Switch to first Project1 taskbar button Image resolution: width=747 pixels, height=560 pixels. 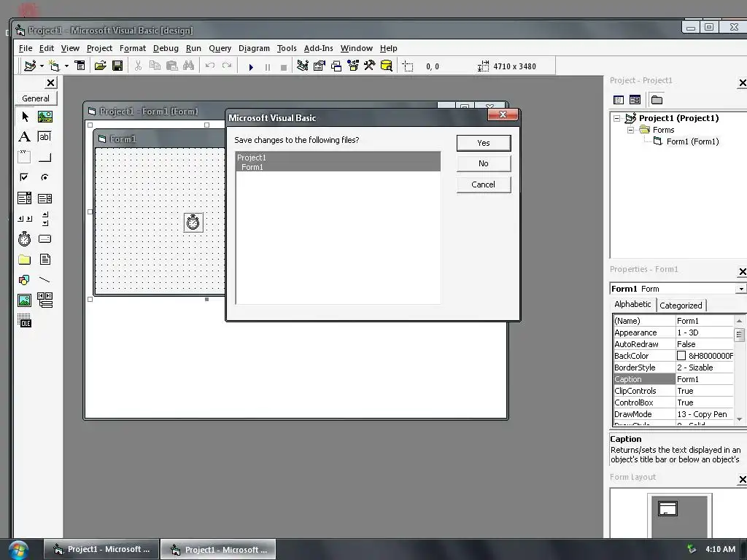pos(101,550)
